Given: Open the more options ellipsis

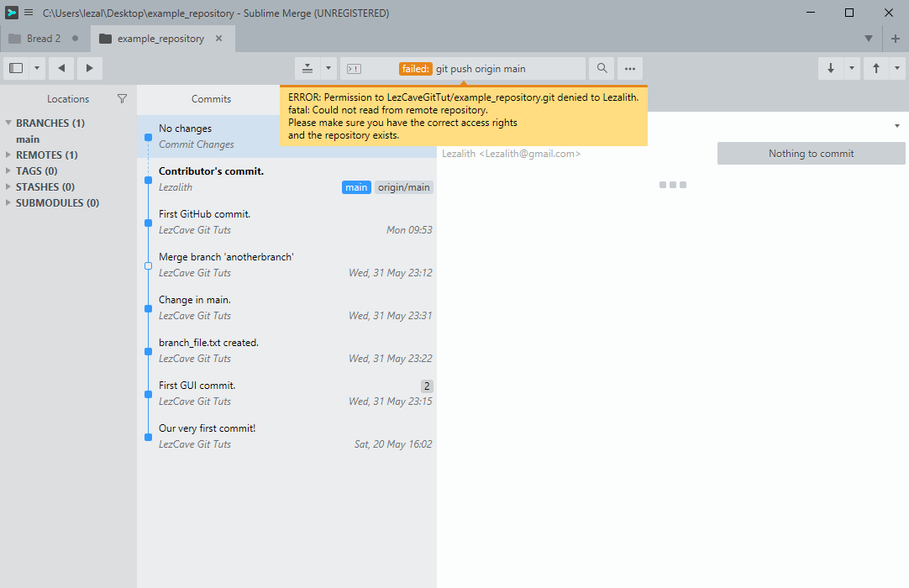Looking at the screenshot, I should click(x=629, y=68).
